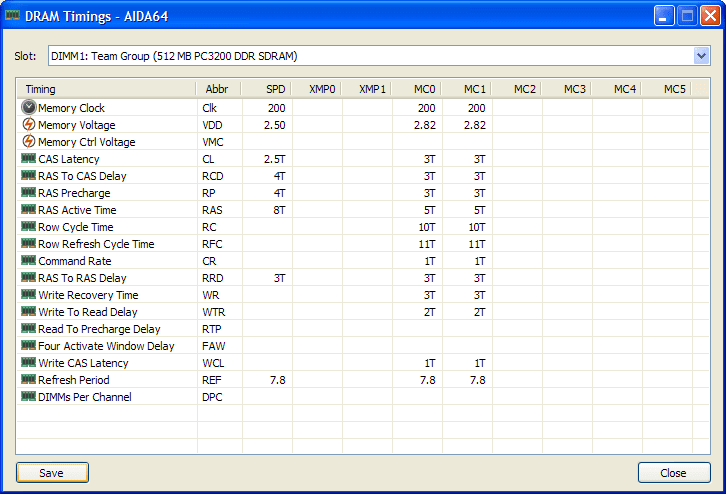Close the DRAM Timings dialog with Close button
Screen dimensions: 726x494
coord(674,473)
